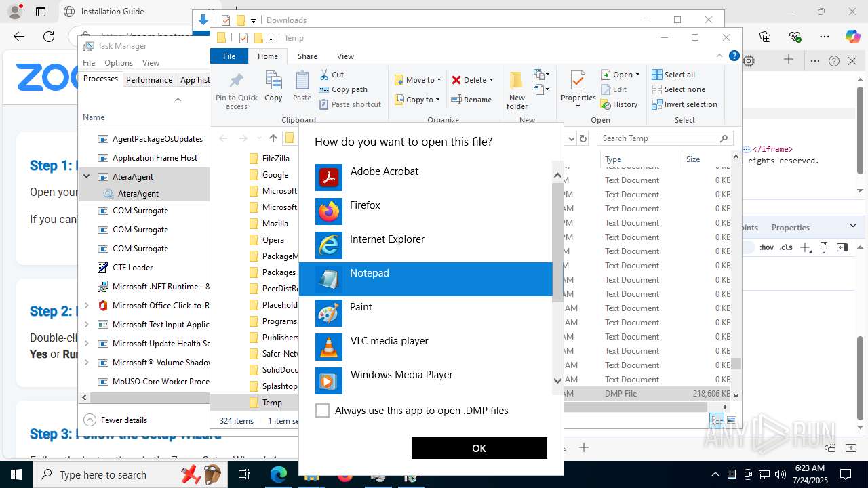Screen dimensions: 868x488
Task: Go up one folder level
Action: [273, 138]
